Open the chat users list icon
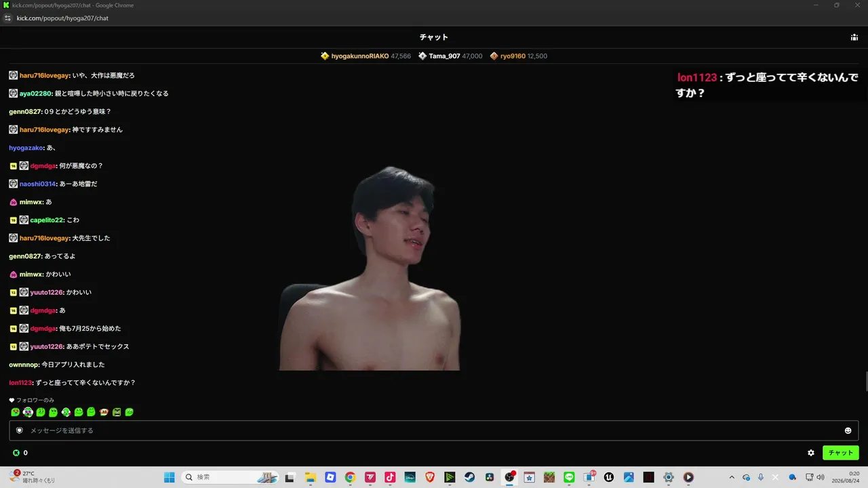Viewport: 868px width, 488px height. point(854,37)
